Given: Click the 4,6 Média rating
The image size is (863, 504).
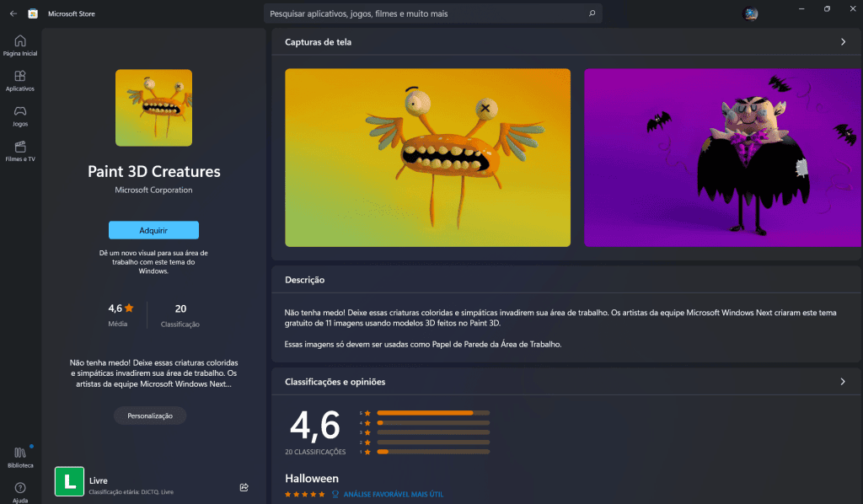Looking at the screenshot, I should point(121,314).
